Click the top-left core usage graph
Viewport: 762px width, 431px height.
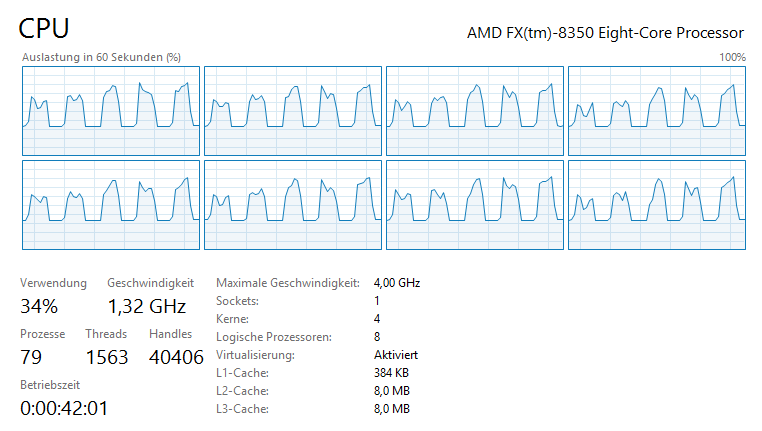(110, 111)
